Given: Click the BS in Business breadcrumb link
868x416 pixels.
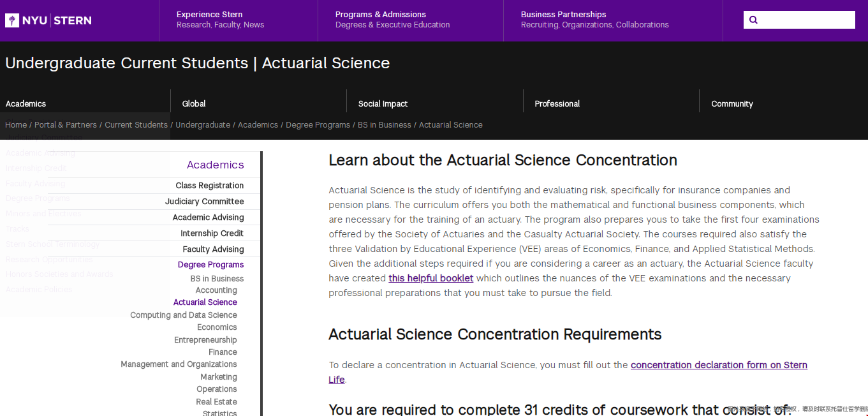Looking at the screenshot, I should coord(384,125).
